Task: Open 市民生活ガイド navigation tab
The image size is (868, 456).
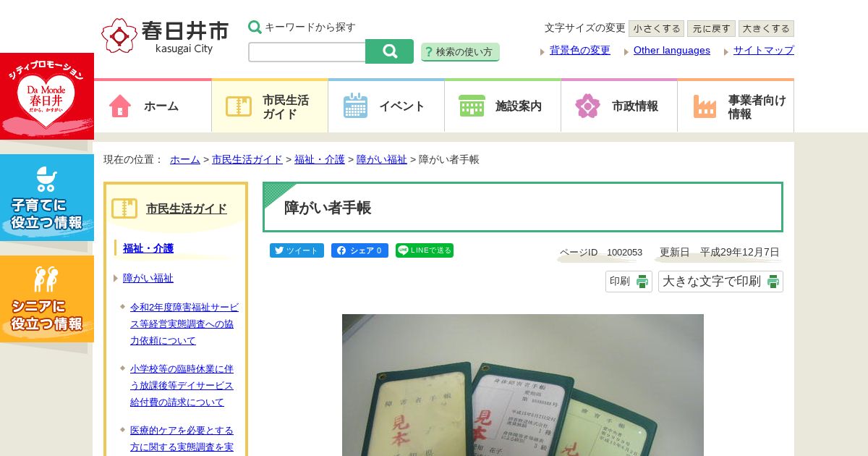Action: pos(270,106)
